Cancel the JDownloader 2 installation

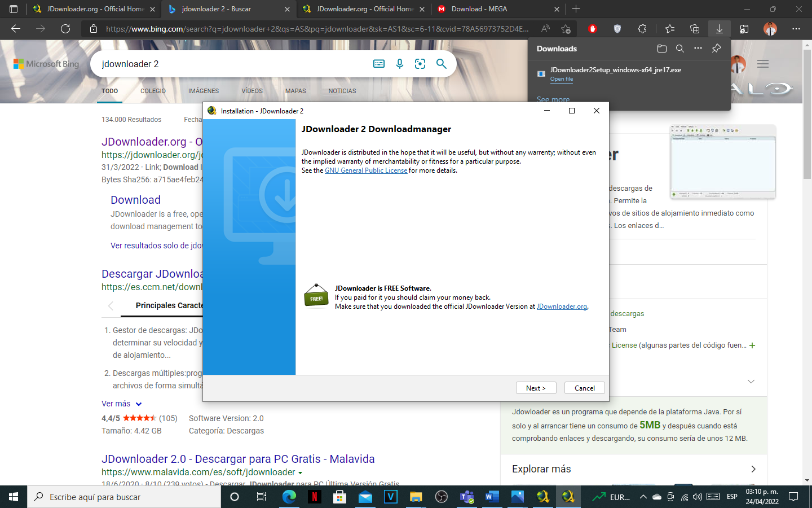(584, 388)
